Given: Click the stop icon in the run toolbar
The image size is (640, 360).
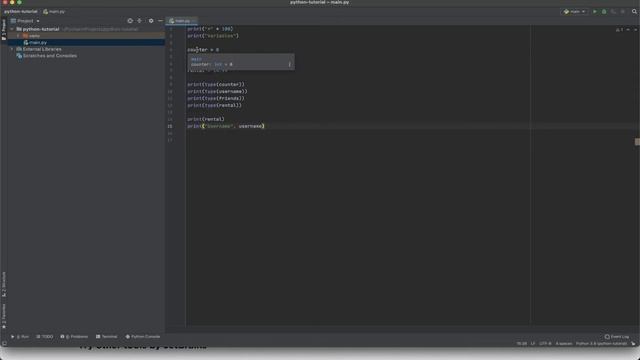Looking at the screenshot, I should (623, 12).
